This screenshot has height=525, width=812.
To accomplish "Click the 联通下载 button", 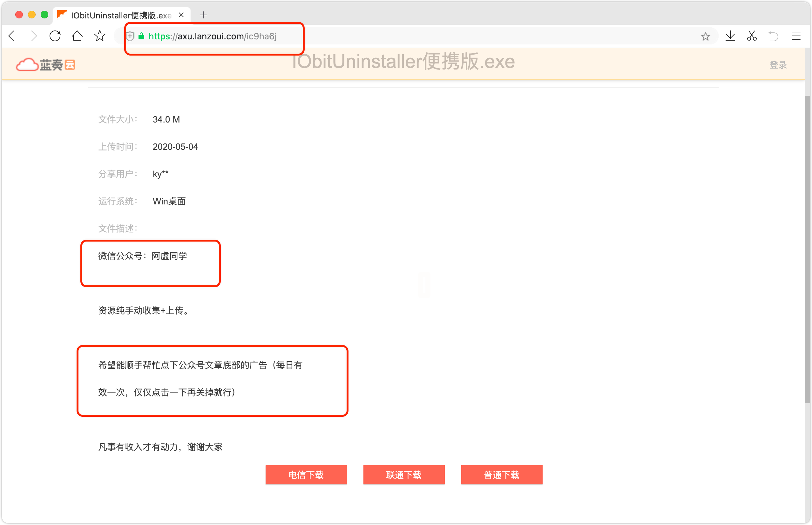I will [x=403, y=475].
